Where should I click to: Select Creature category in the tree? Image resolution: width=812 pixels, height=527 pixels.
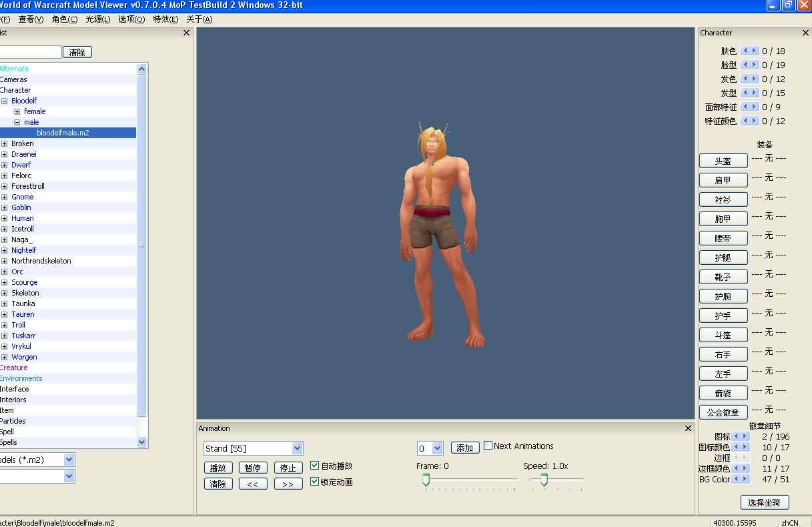point(14,368)
